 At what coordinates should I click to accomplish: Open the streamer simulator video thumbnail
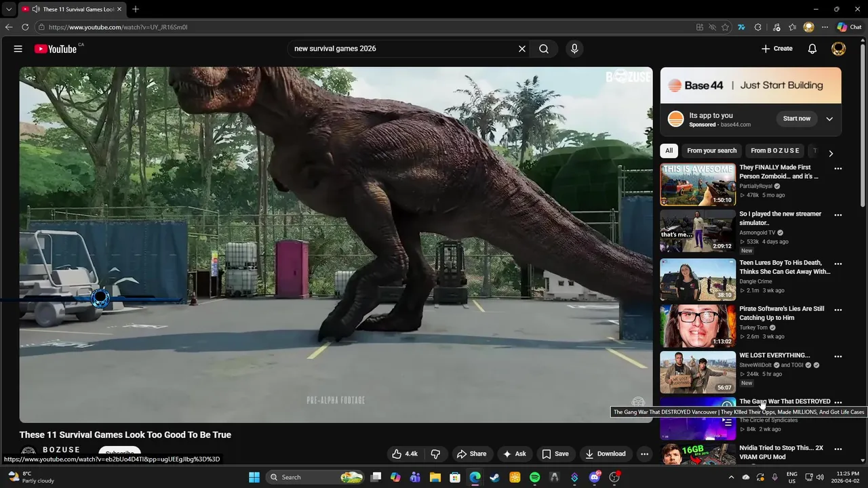(698, 230)
